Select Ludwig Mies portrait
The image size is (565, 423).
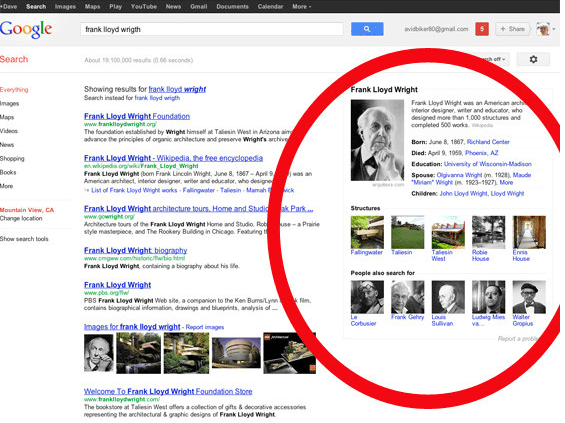489,297
